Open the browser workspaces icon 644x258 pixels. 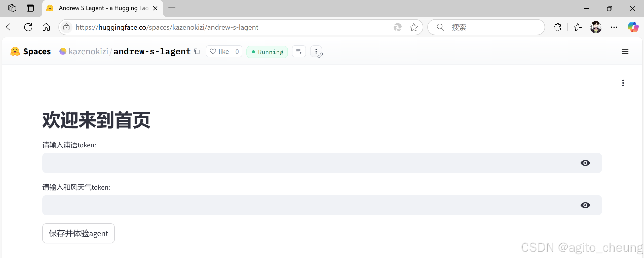click(12, 8)
